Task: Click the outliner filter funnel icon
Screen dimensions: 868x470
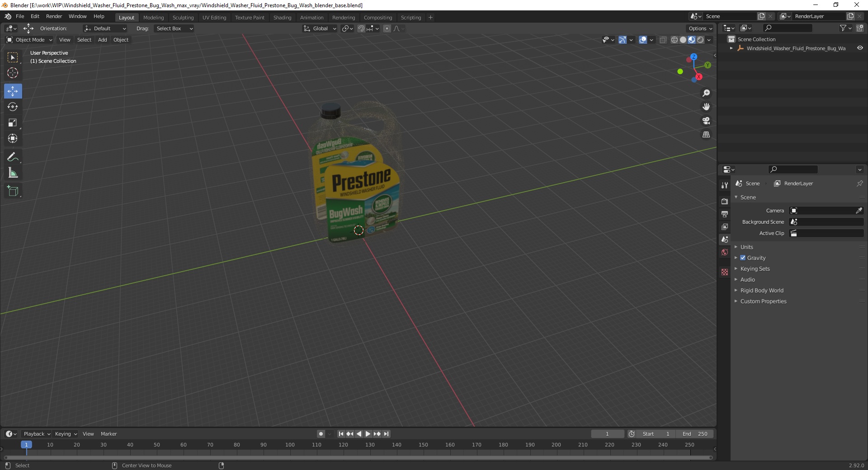Action: (x=843, y=28)
